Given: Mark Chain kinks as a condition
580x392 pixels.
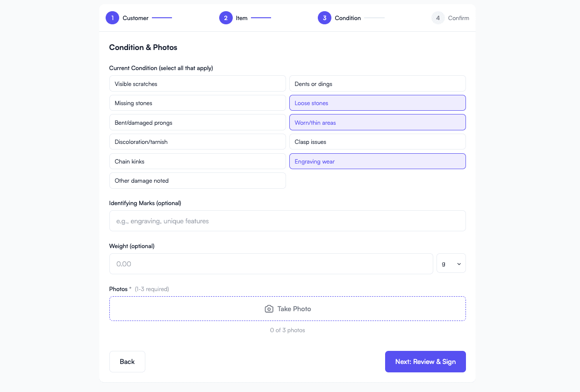Looking at the screenshot, I should point(197,161).
